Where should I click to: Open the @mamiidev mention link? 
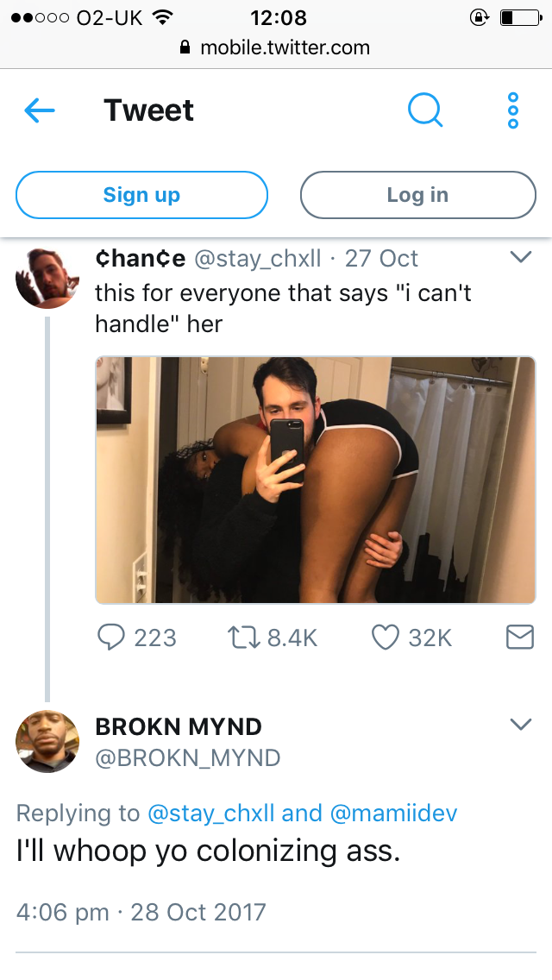(393, 814)
